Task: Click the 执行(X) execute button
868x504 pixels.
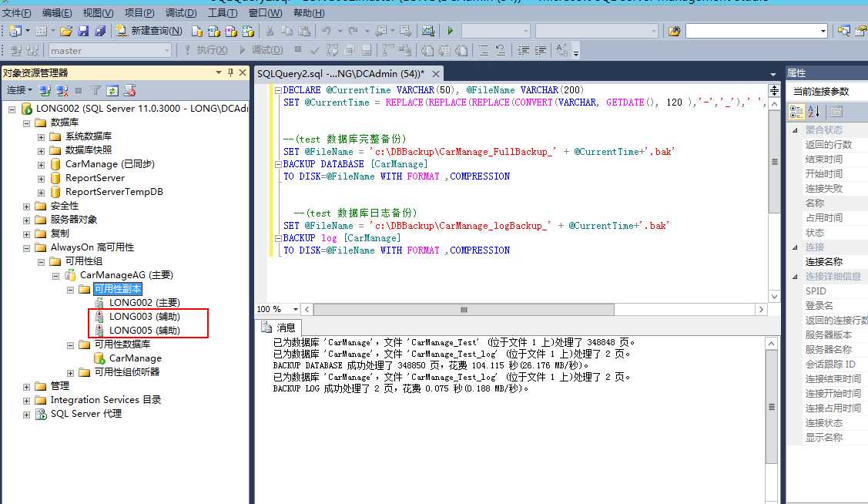Action: (x=206, y=50)
